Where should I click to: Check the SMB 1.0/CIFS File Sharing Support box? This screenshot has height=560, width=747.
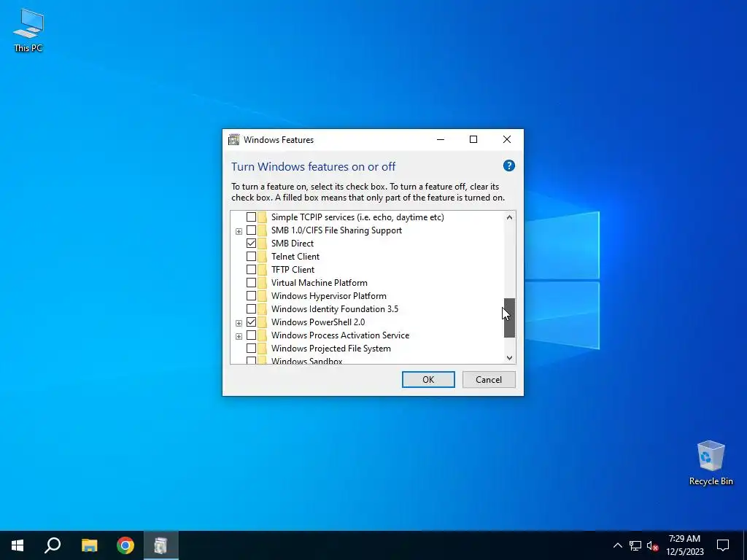[x=251, y=230]
